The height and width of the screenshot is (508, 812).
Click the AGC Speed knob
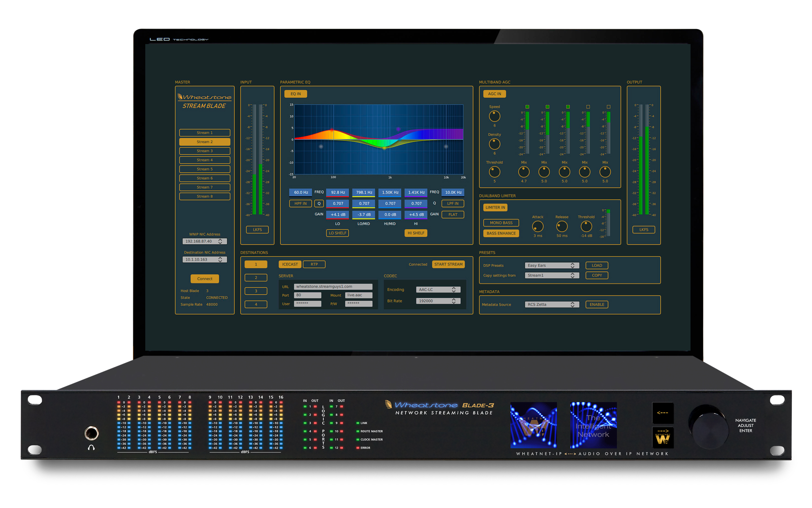click(494, 116)
